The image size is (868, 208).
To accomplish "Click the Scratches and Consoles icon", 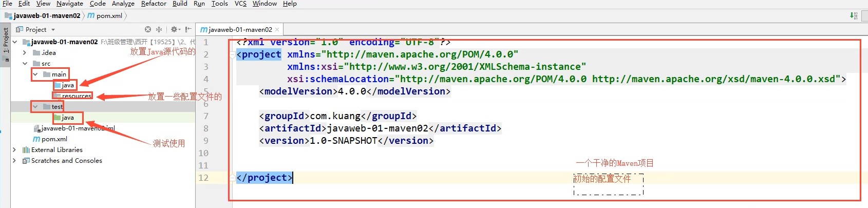I will click(26, 161).
